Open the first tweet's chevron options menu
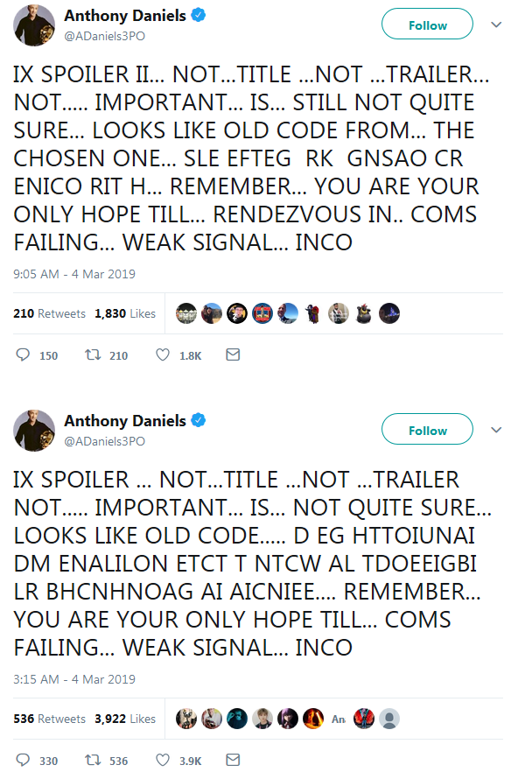 pos(496,25)
